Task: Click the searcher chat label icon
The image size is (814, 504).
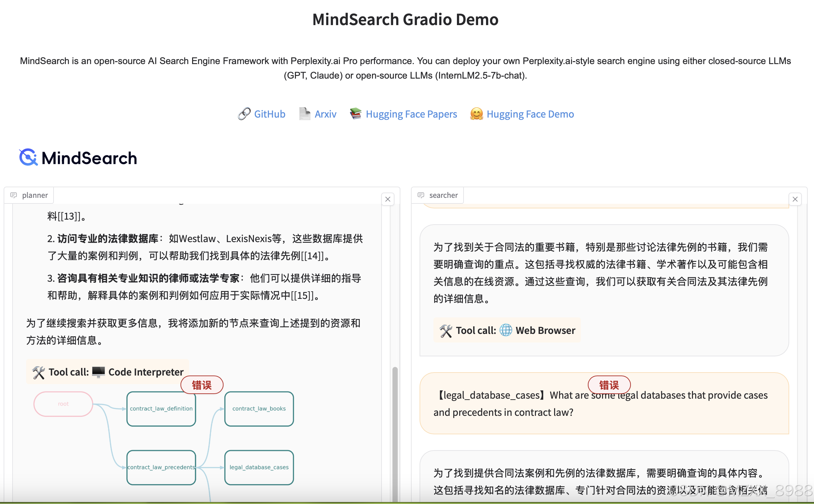Action: tap(421, 195)
